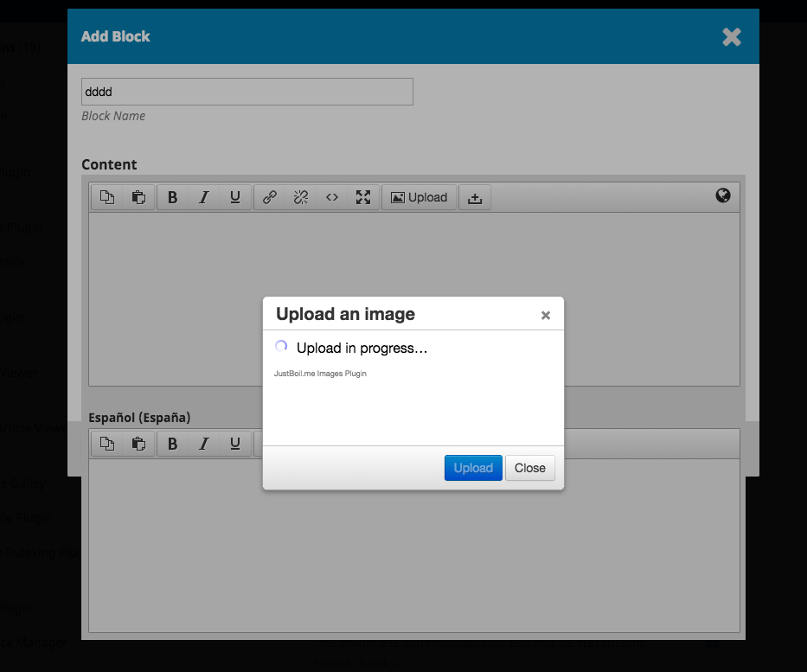The image size is (807, 672).
Task: Click the import/save icon beside Upload
Action: click(474, 197)
